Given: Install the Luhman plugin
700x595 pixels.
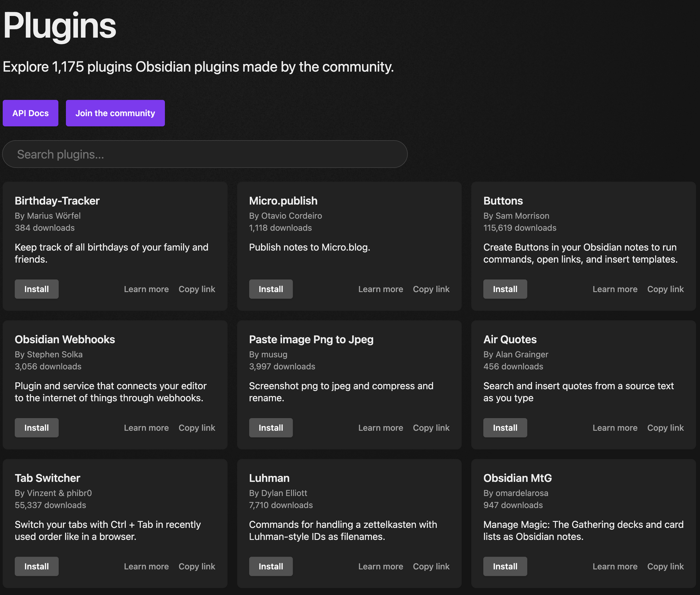Looking at the screenshot, I should 271,566.
